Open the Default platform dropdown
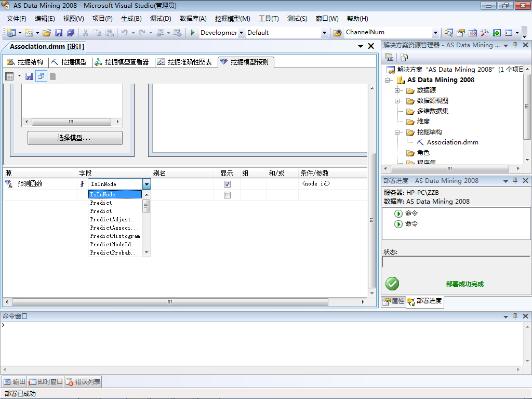Screen dimensions: 532x399 324,33
